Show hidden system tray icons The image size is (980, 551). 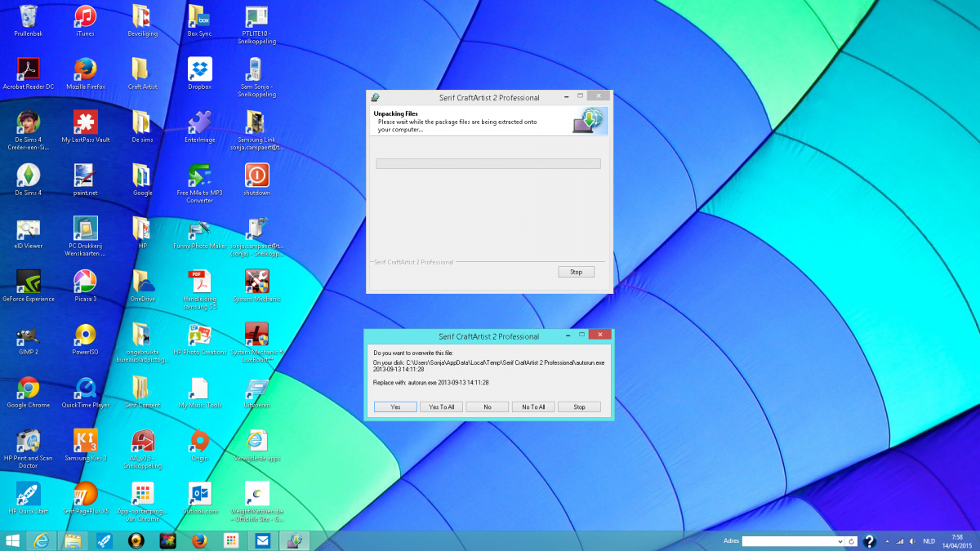tap(887, 541)
